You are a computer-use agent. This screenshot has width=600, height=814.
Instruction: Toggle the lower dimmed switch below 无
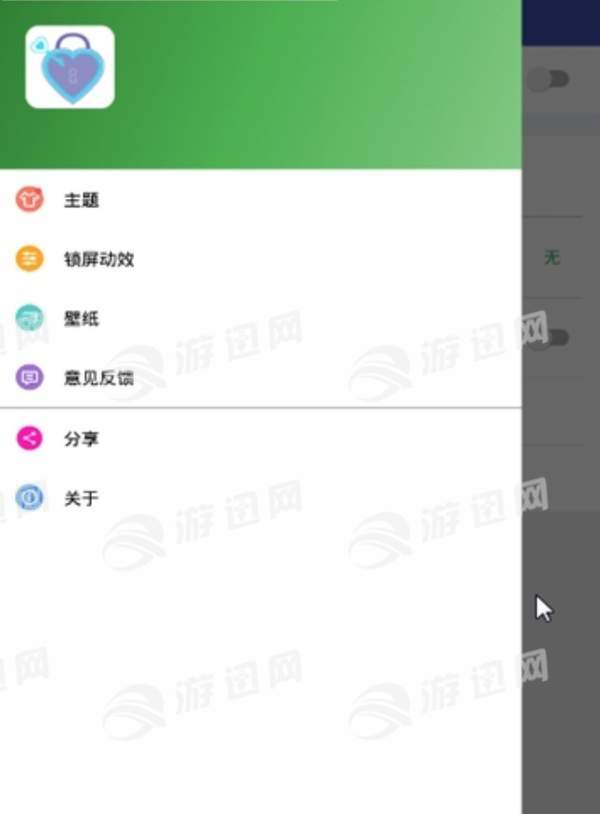(553, 337)
